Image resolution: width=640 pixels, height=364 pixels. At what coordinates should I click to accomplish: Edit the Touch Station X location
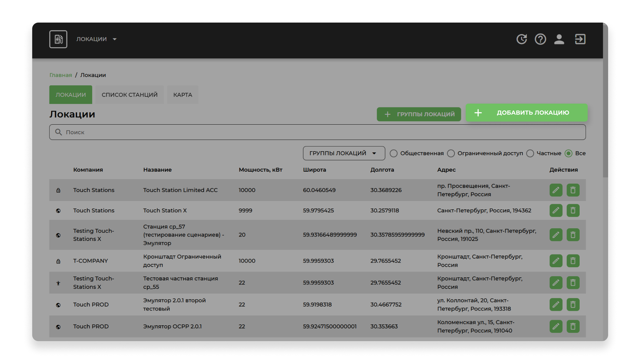[x=556, y=210]
